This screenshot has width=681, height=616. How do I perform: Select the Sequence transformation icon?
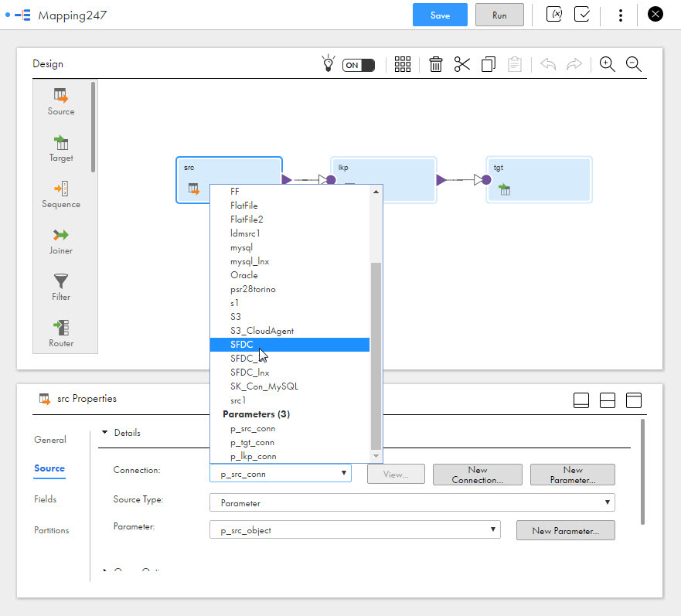coord(61,195)
